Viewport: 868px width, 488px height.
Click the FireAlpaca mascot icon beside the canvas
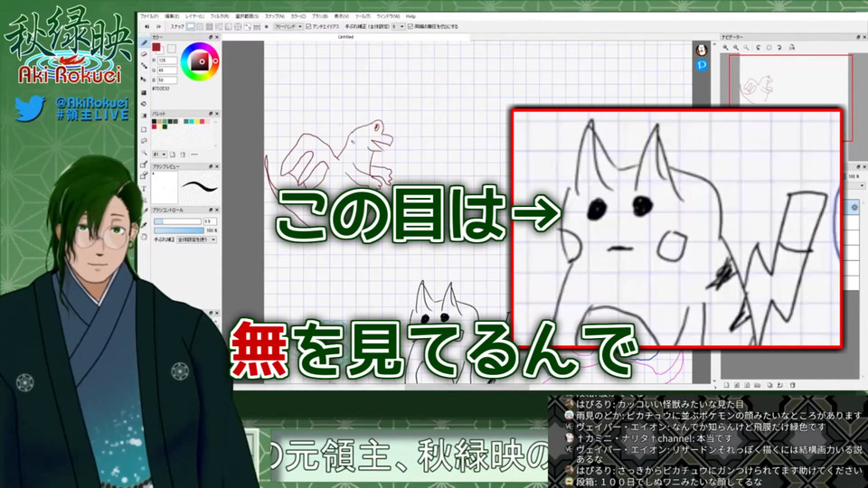pos(702,50)
